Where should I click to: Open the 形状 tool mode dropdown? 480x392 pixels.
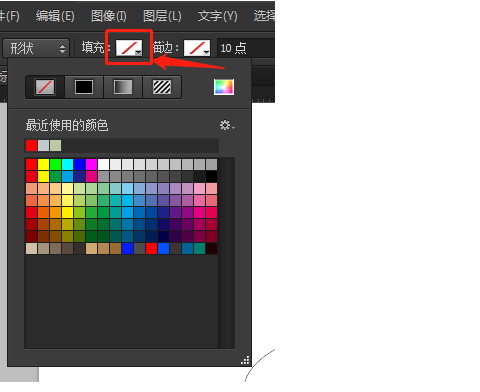pyautogui.click(x=36, y=48)
